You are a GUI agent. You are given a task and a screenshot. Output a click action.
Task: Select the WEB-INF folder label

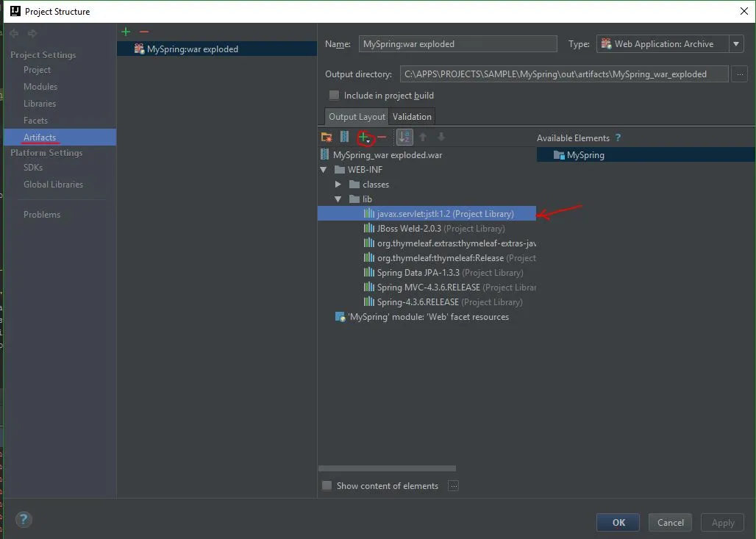365,170
